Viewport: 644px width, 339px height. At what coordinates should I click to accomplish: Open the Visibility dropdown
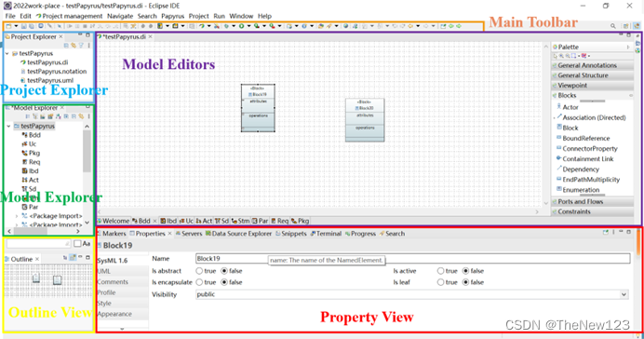[624, 294]
